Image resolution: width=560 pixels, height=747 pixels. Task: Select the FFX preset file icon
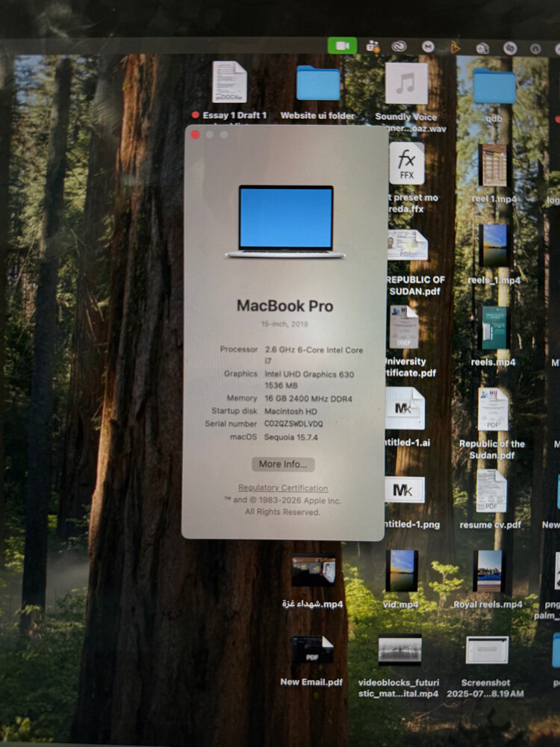[407, 164]
